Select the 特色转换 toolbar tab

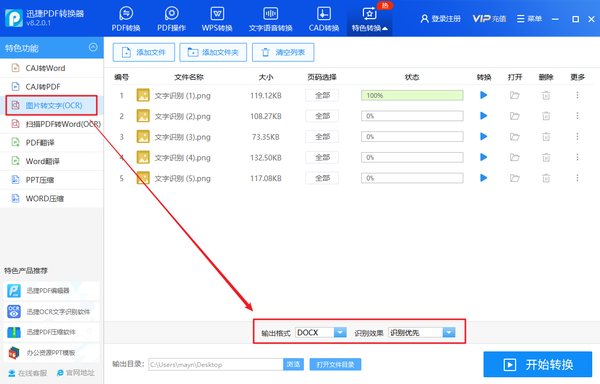pos(370,19)
